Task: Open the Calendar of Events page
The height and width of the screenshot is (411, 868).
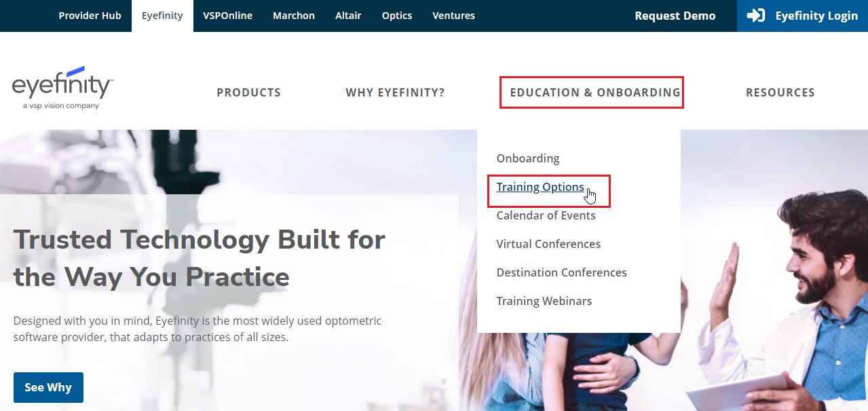Action: point(546,215)
